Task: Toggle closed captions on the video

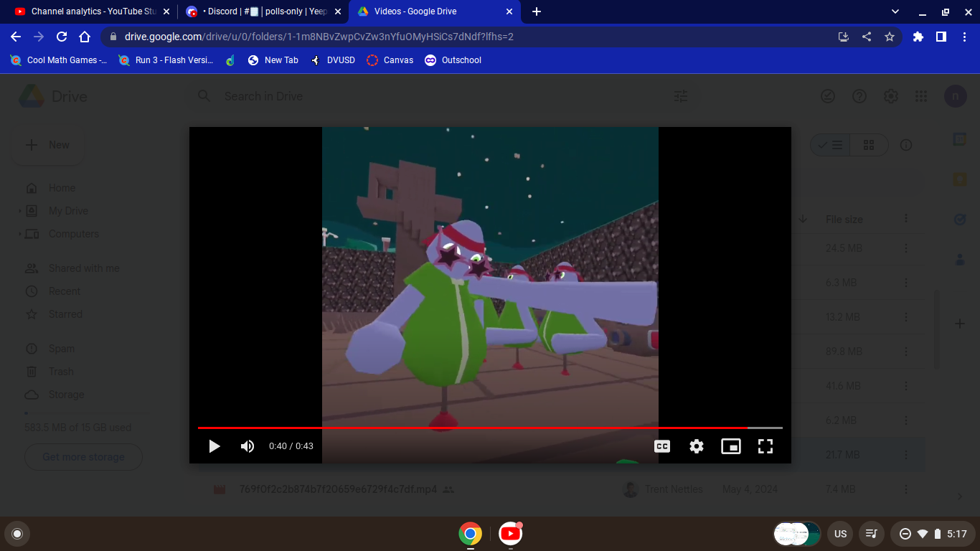Action: point(662,446)
